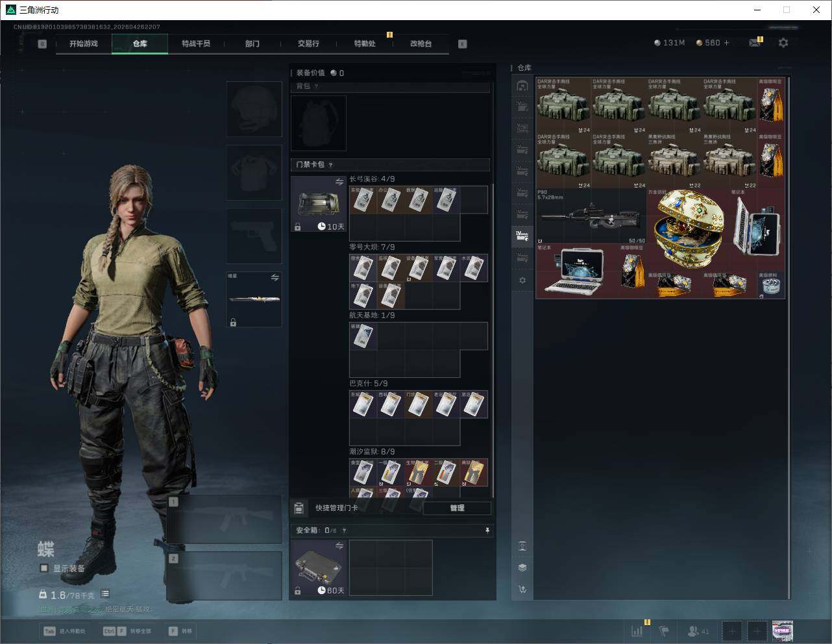Open the 部门 tab
This screenshot has width=832, height=644.
pyautogui.click(x=252, y=43)
